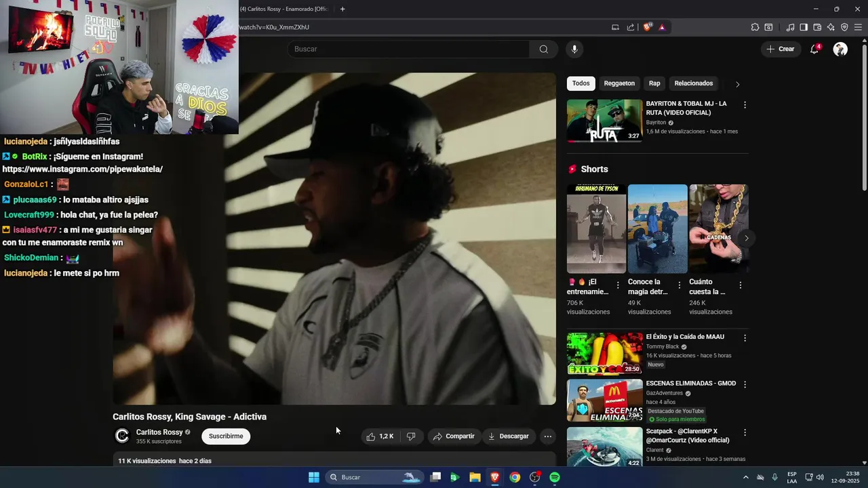Open options for BAYRITON & TOBAL MJ video

click(x=745, y=105)
